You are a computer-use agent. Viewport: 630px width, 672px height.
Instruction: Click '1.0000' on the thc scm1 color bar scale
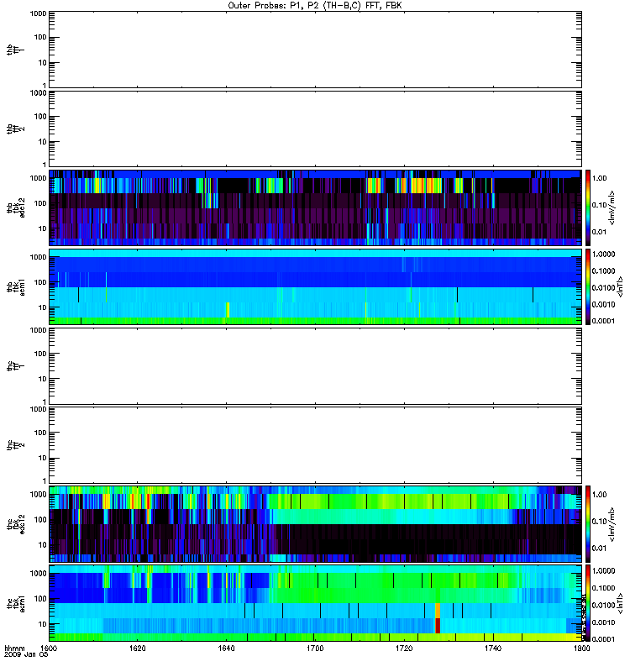tap(603, 570)
